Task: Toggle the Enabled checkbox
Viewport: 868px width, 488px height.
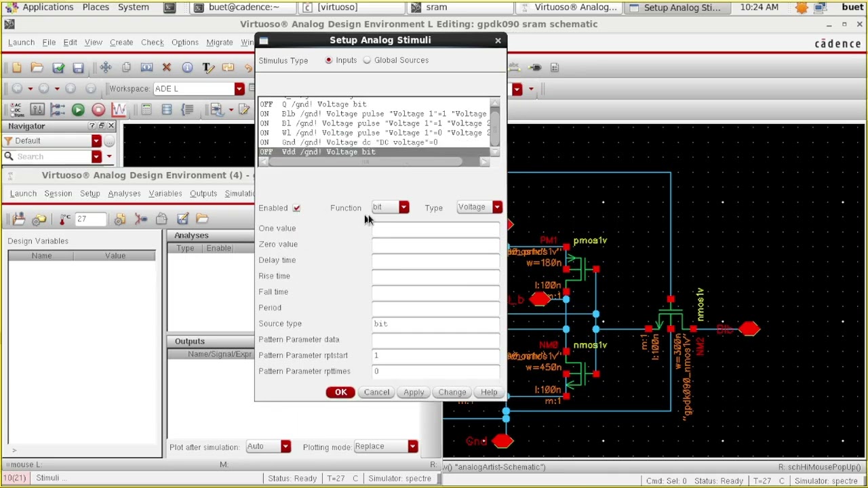Action: pos(296,208)
